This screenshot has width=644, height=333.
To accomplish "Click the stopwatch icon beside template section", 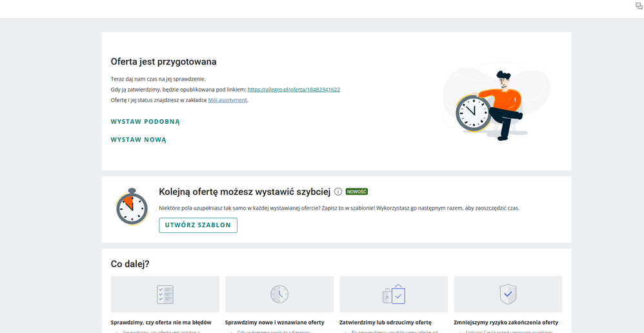I will pyautogui.click(x=132, y=207).
